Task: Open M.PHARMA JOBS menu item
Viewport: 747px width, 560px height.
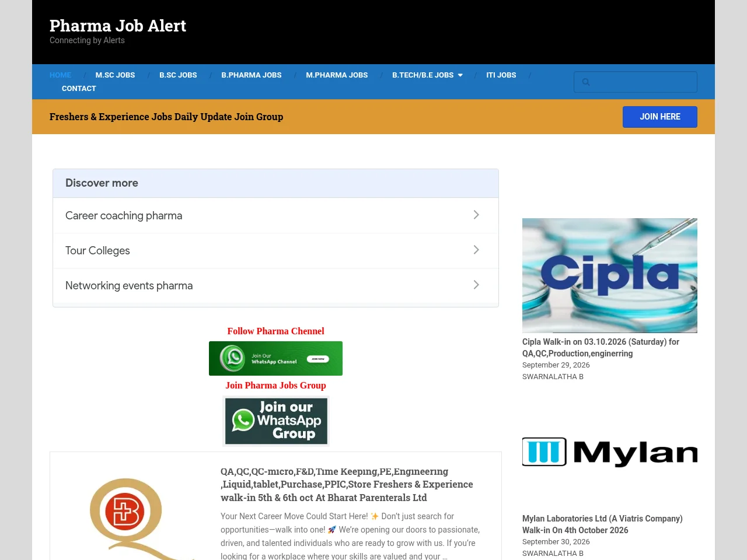Action: click(337, 75)
